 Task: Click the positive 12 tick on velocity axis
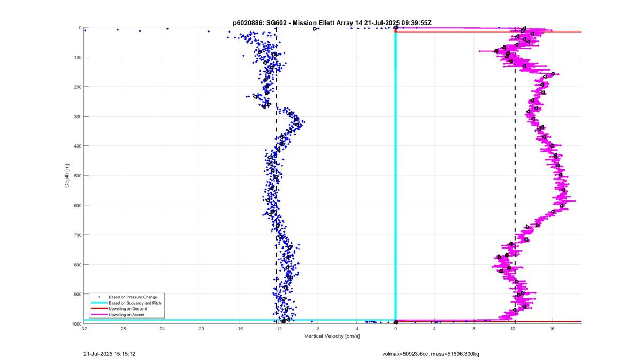(x=513, y=329)
